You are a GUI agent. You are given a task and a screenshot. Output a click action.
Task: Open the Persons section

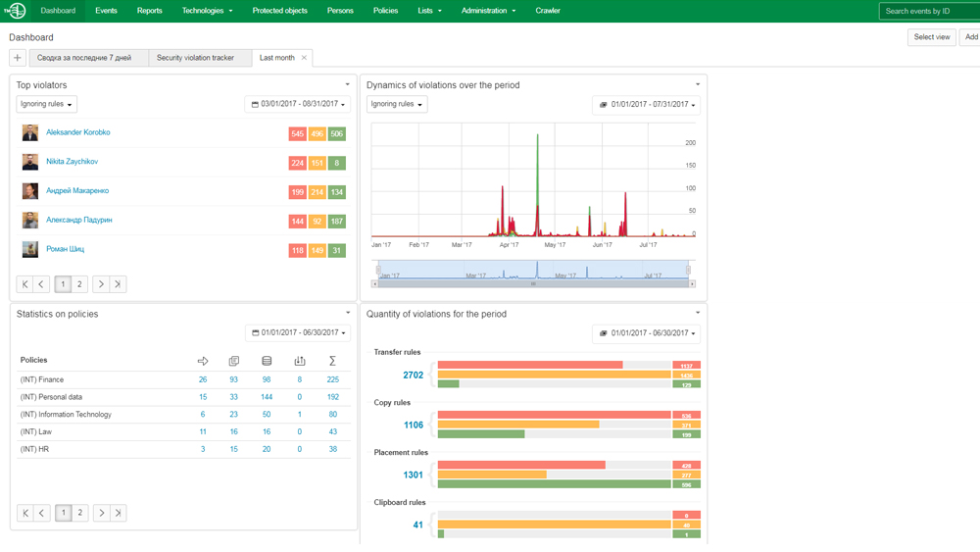[x=340, y=11]
